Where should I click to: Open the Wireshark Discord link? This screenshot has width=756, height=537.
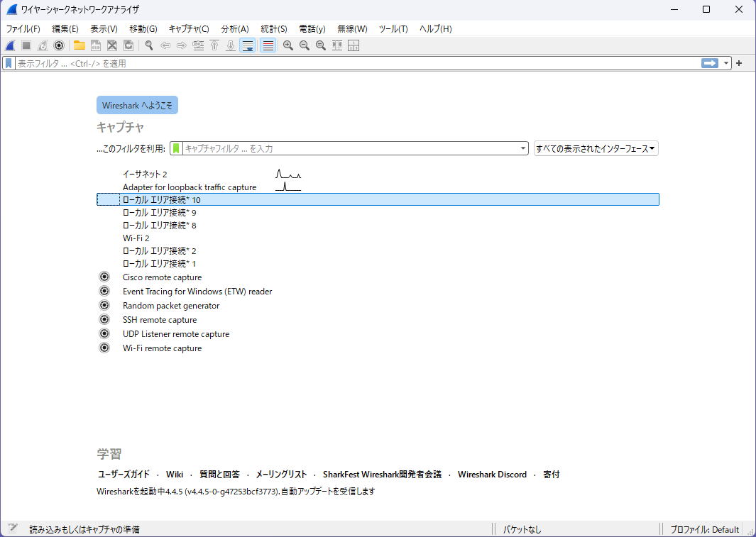492,475
